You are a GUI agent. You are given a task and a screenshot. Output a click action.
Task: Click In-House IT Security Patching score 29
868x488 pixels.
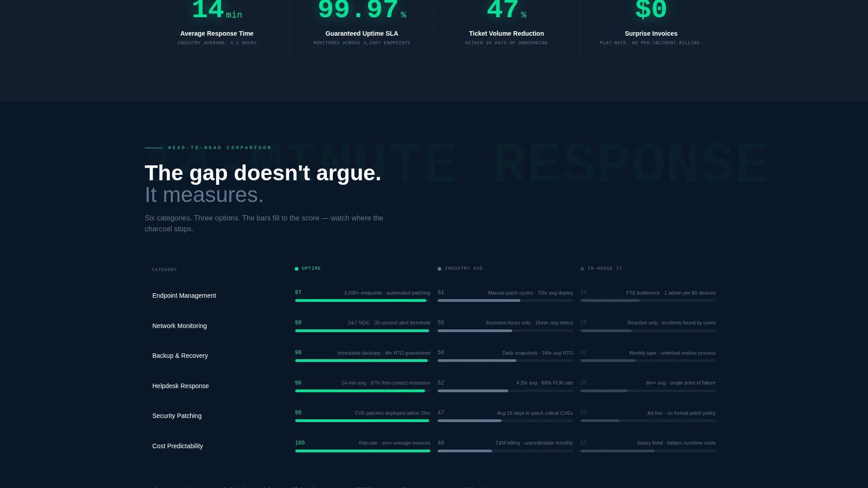coord(584,413)
